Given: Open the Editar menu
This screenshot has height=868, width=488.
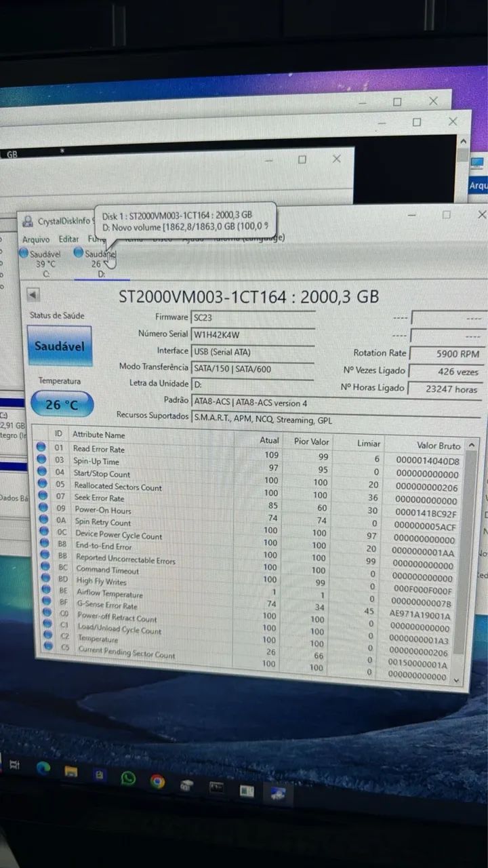Looking at the screenshot, I should click(x=68, y=239).
